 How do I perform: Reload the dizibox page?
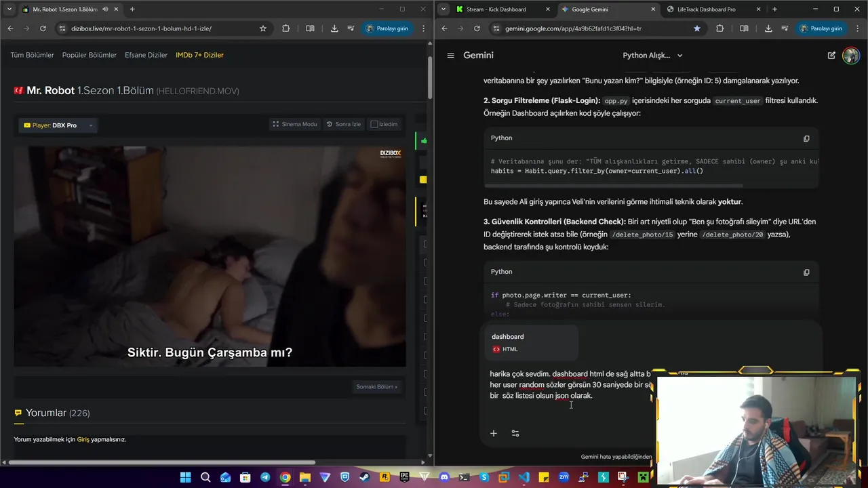[x=43, y=28]
